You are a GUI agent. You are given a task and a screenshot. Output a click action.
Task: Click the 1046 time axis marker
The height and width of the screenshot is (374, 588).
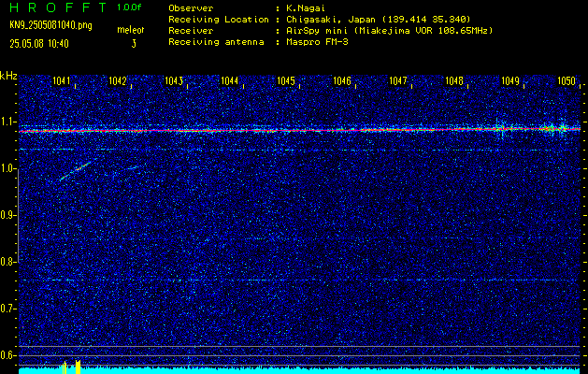tap(342, 81)
